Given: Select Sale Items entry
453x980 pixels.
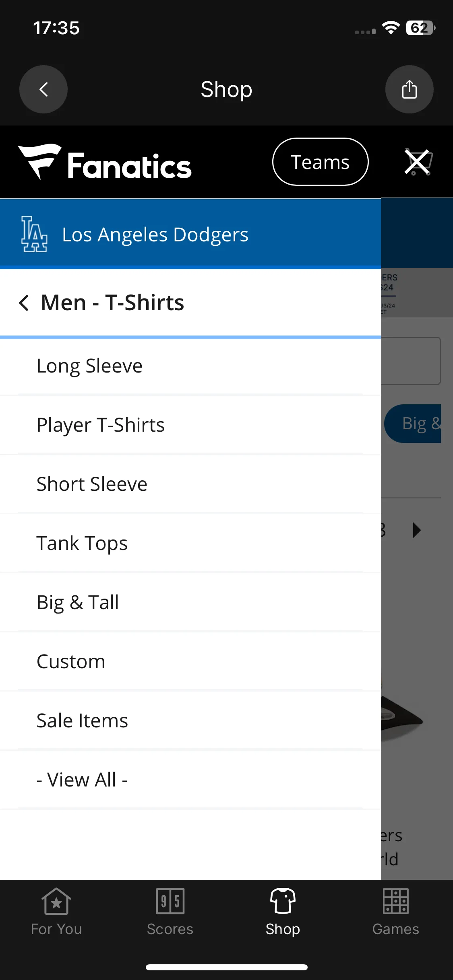Looking at the screenshot, I should [x=190, y=721].
